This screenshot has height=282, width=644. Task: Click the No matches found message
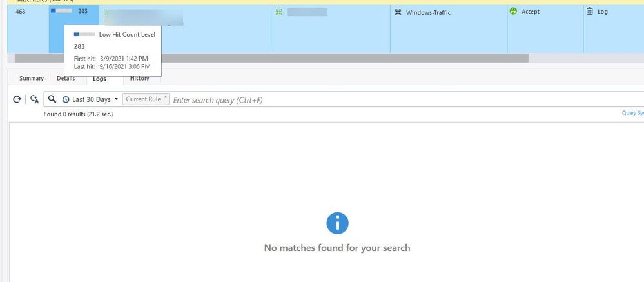[x=337, y=248]
